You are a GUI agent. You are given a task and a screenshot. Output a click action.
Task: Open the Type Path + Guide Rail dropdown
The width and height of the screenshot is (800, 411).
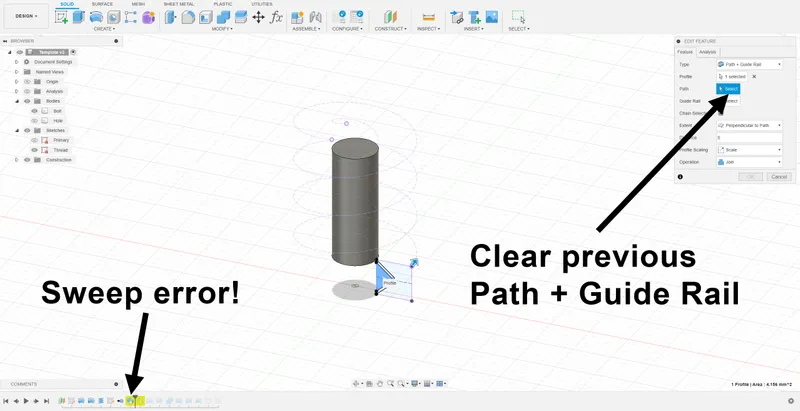[x=749, y=64]
